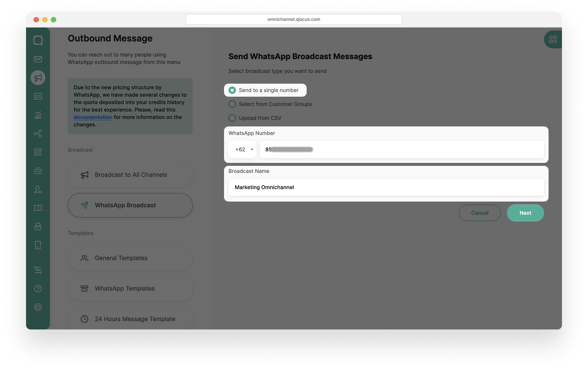Open the +62 country code dropdown

pyautogui.click(x=242, y=149)
